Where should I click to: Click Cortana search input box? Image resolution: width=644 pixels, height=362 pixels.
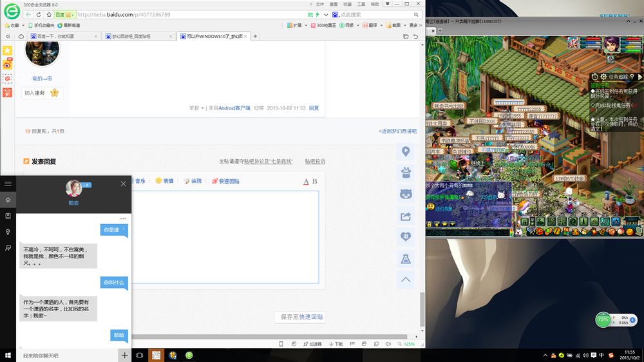point(68,356)
